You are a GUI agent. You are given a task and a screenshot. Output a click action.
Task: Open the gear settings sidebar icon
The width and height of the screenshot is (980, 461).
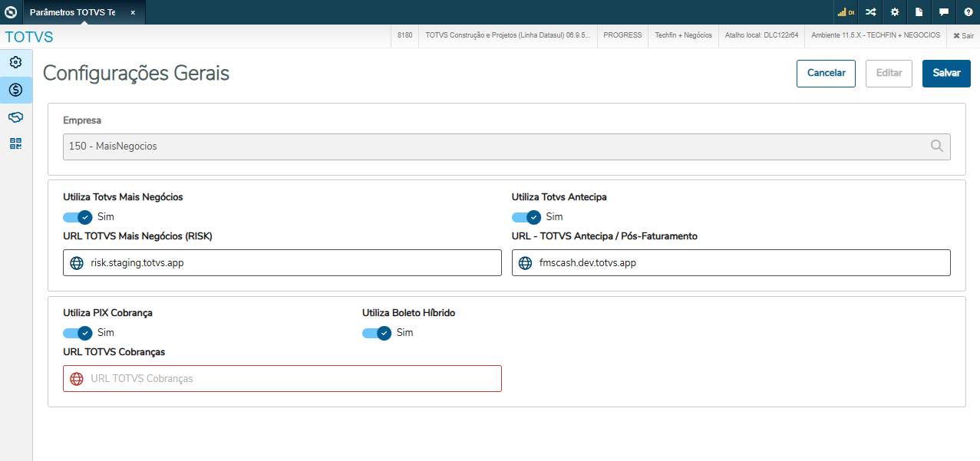(15, 62)
